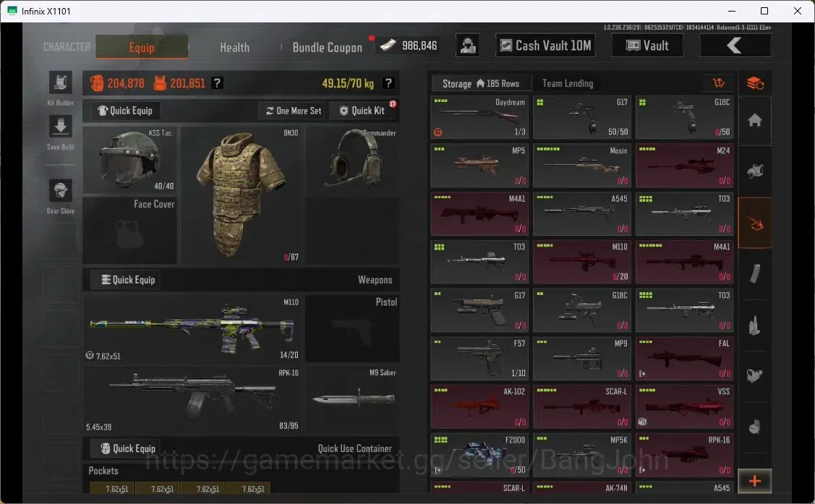Screen dimensions: 815x504
Task: Click the empty Face Cover slot
Action: tap(129, 230)
